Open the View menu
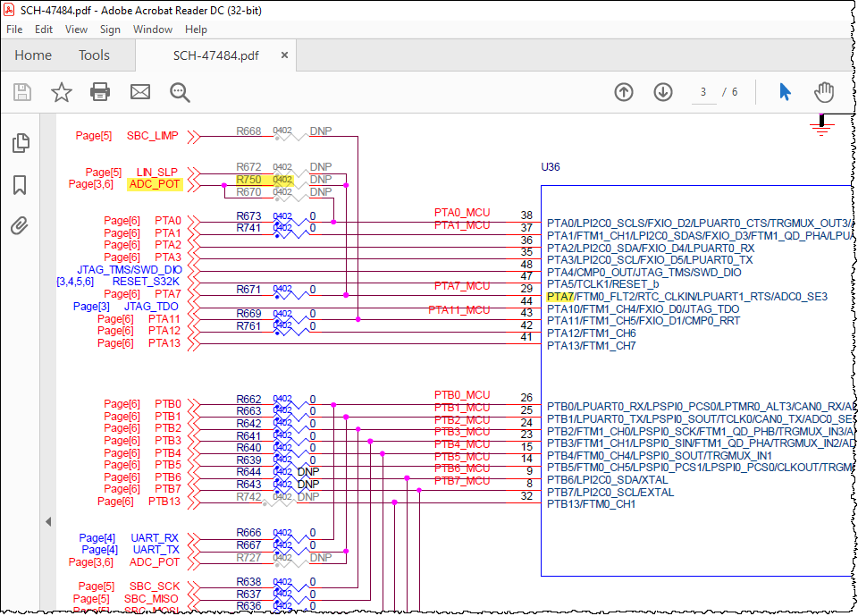 point(76,30)
